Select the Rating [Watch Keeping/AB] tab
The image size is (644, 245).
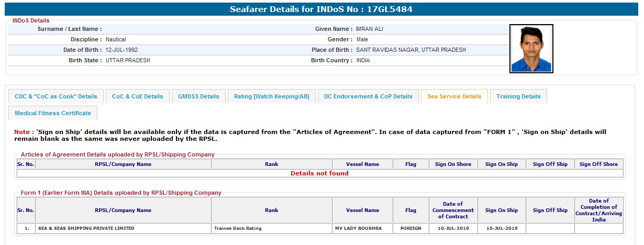coord(271,96)
